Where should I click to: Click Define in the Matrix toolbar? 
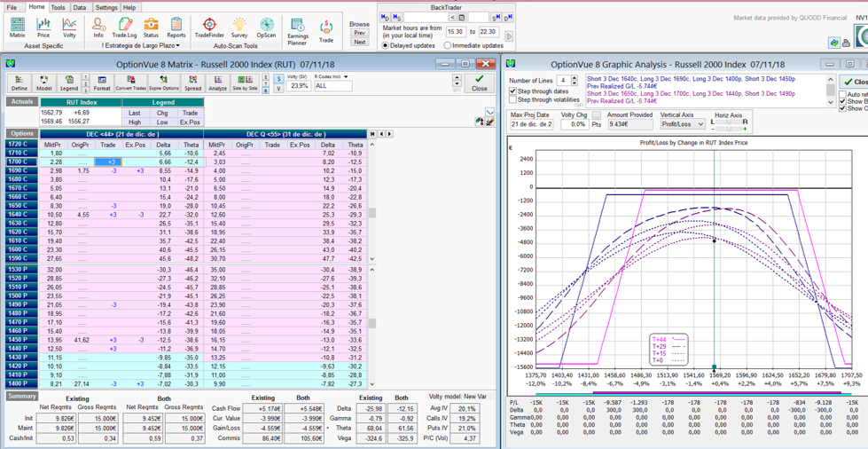[x=20, y=83]
